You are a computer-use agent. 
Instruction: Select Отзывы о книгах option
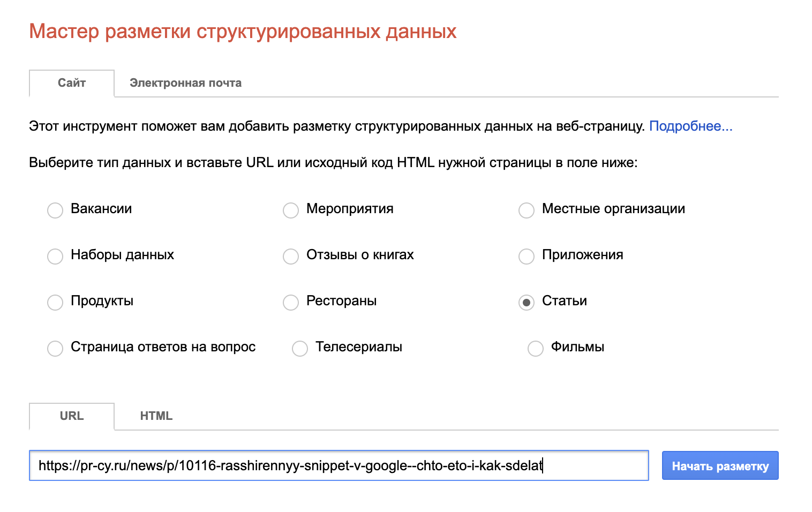[x=291, y=256]
